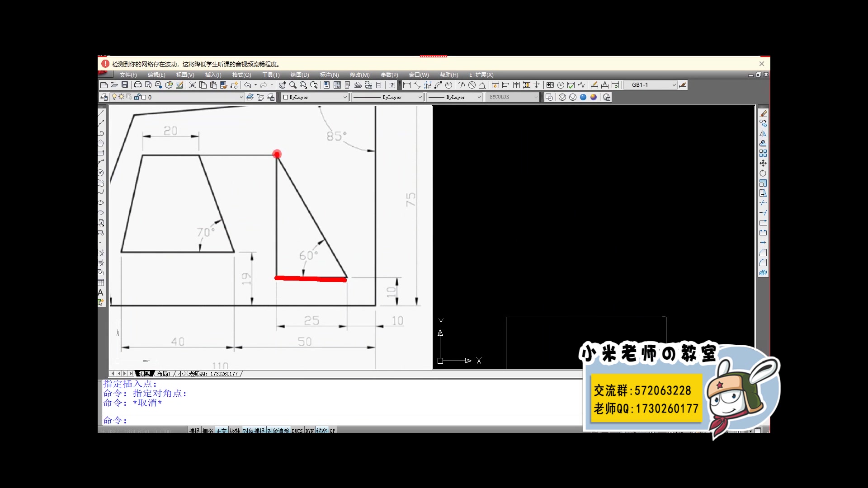Screen dimensions: 868x488
Task: Toggle 栅格 grid display in status bar
Action: [x=208, y=431]
